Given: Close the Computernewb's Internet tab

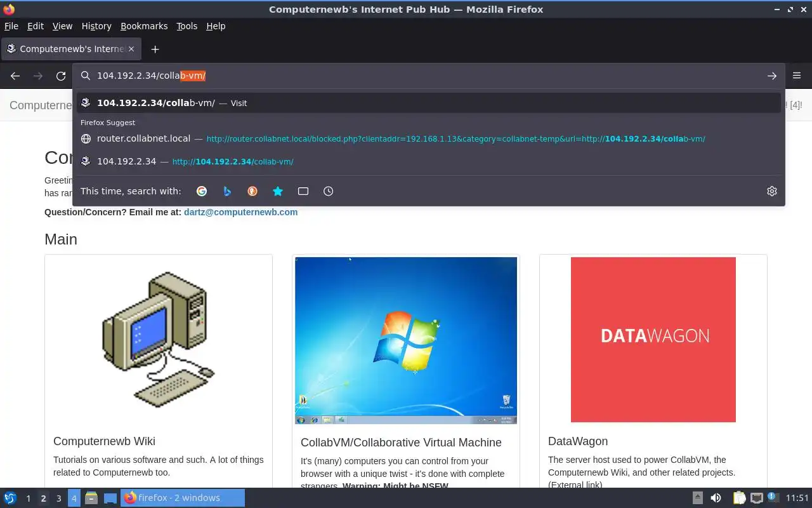Looking at the screenshot, I should (x=132, y=49).
